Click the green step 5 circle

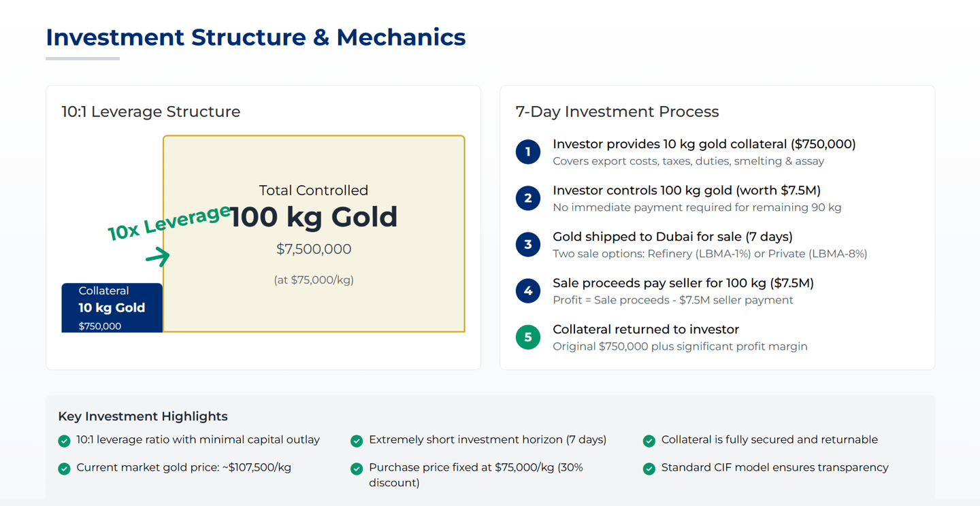pos(527,337)
